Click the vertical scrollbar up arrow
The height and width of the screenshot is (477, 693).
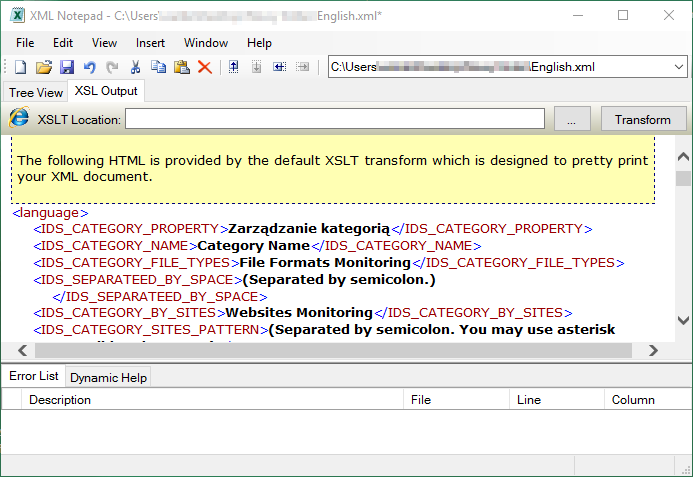pyautogui.click(x=683, y=156)
